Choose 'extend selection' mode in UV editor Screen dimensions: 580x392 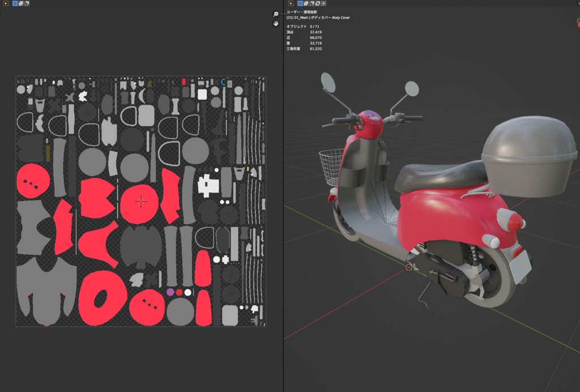(21, 3)
